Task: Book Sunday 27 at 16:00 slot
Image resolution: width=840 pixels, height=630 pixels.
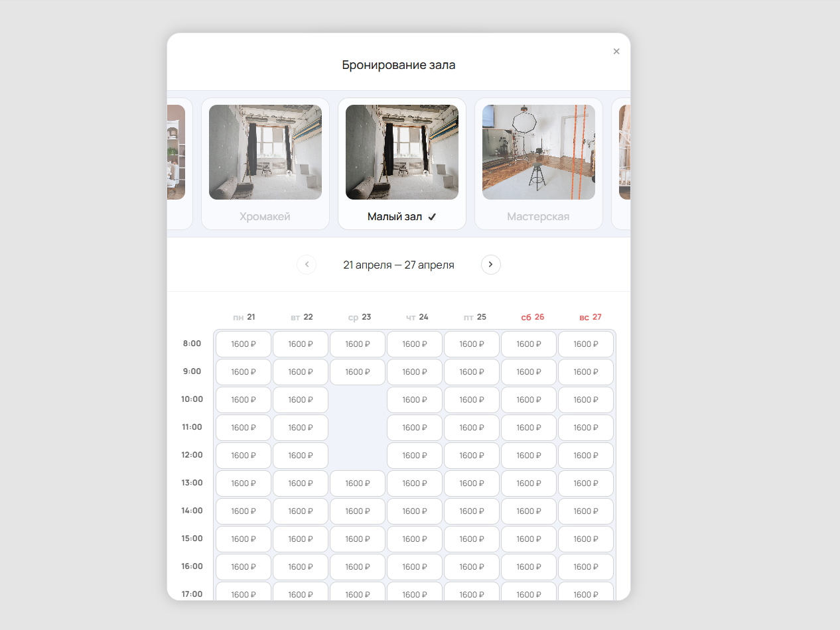Action: (586, 567)
